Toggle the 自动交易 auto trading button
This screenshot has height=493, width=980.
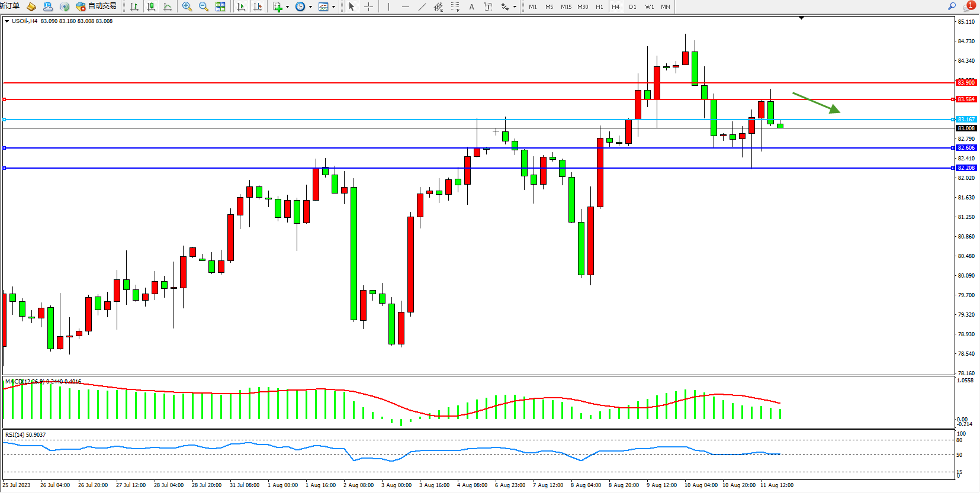click(x=96, y=6)
